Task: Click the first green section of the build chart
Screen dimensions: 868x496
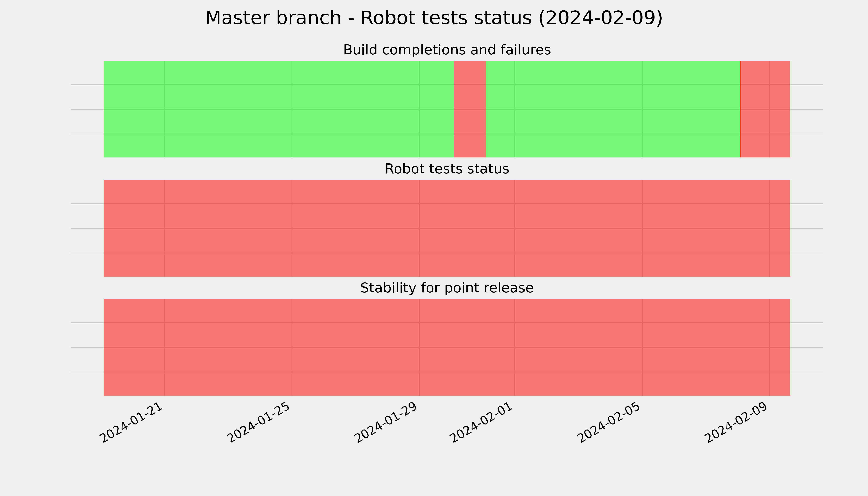Action: pyautogui.click(x=279, y=109)
